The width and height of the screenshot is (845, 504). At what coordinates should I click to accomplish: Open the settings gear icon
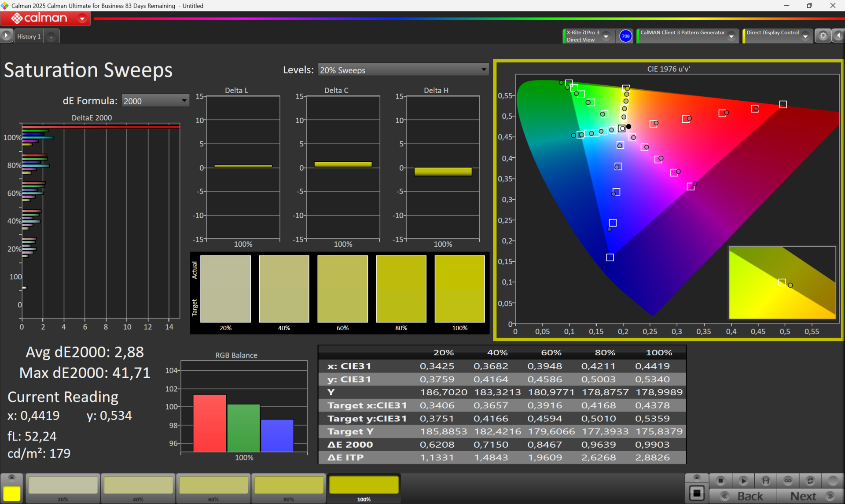coord(823,36)
